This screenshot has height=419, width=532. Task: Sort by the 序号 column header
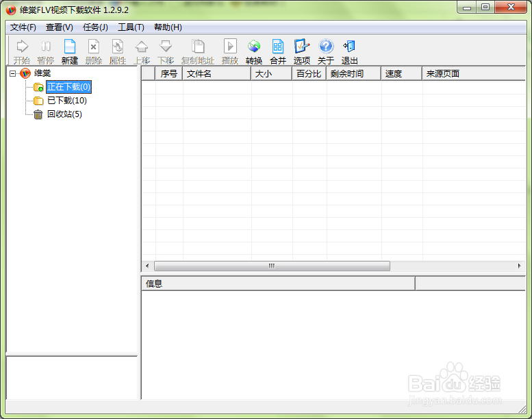[x=169, y=73]
